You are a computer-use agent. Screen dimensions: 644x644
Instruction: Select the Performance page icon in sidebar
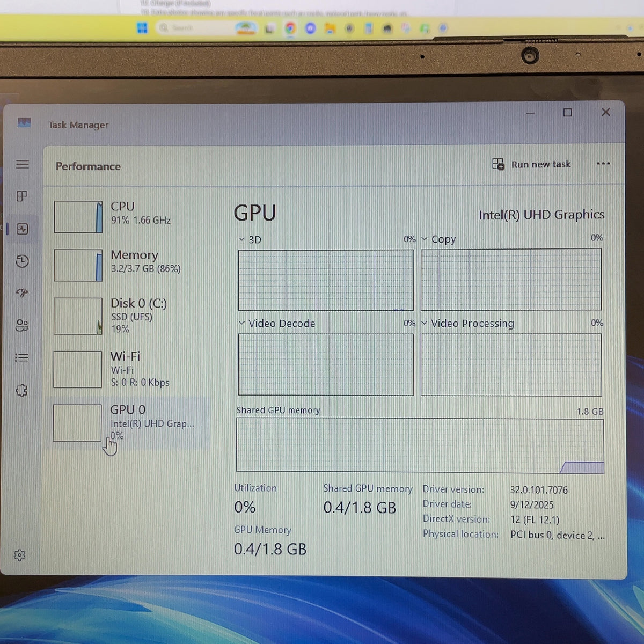pos(22,229)
